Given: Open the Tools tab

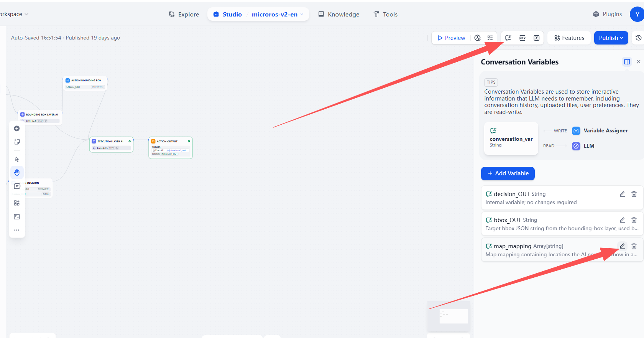Looking at the screenshot, I should 386,15.
